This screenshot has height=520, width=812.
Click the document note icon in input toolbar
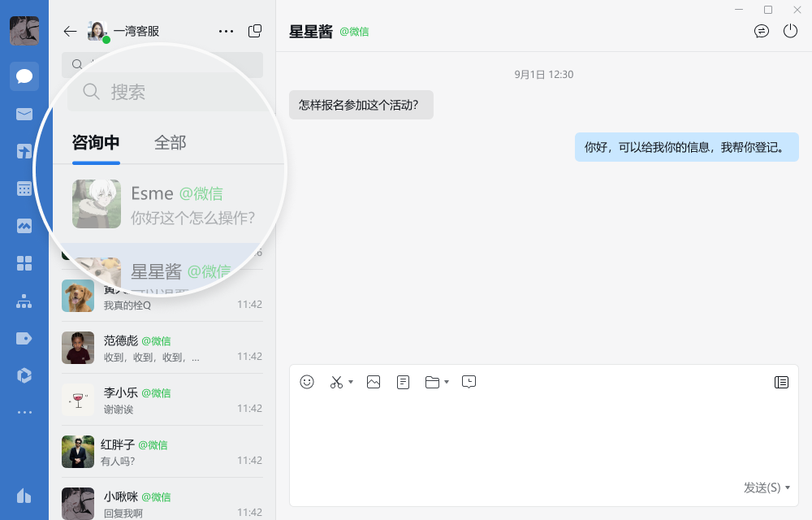coord(403,382)
